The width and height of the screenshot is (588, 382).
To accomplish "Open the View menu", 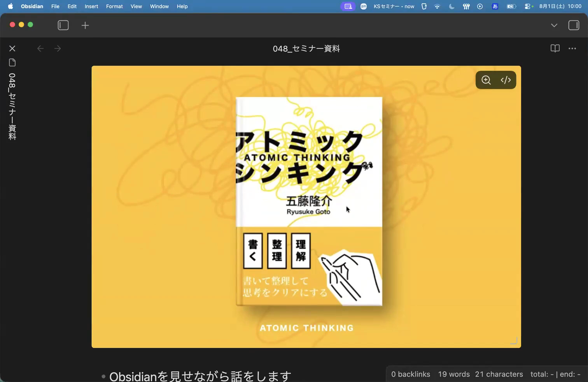I will coord(136,6).
